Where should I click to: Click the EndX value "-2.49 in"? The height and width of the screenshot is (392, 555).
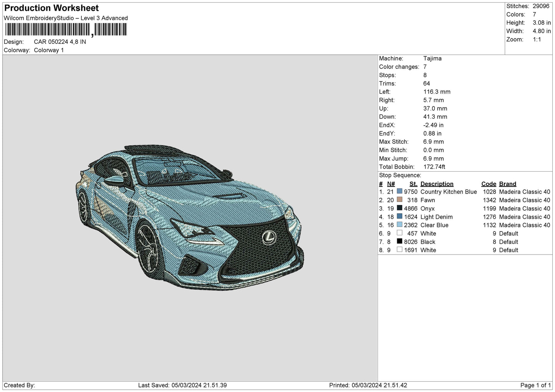pos(433,125)
